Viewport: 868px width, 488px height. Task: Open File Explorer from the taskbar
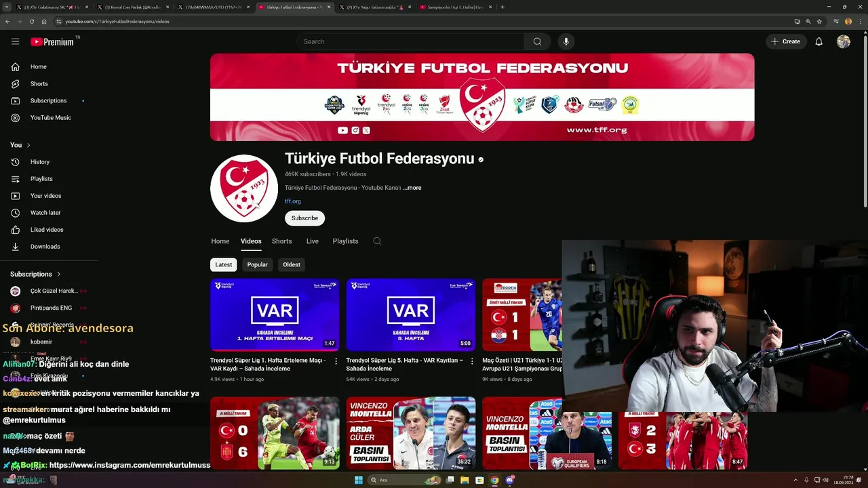465,480
